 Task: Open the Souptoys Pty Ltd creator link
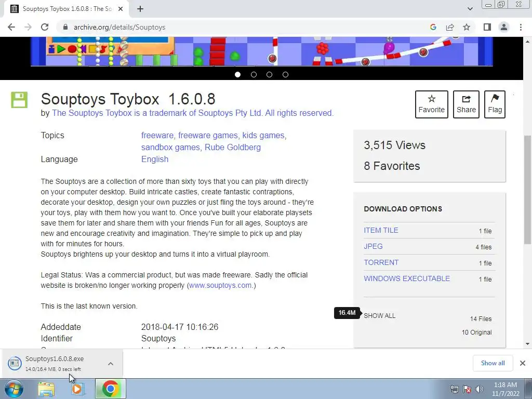[193, 113]
